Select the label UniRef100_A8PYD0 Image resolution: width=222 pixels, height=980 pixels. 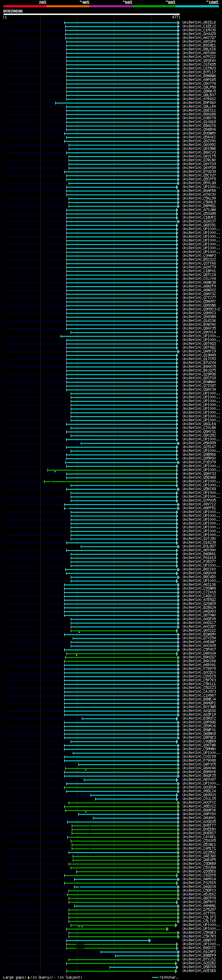[199, 814]
